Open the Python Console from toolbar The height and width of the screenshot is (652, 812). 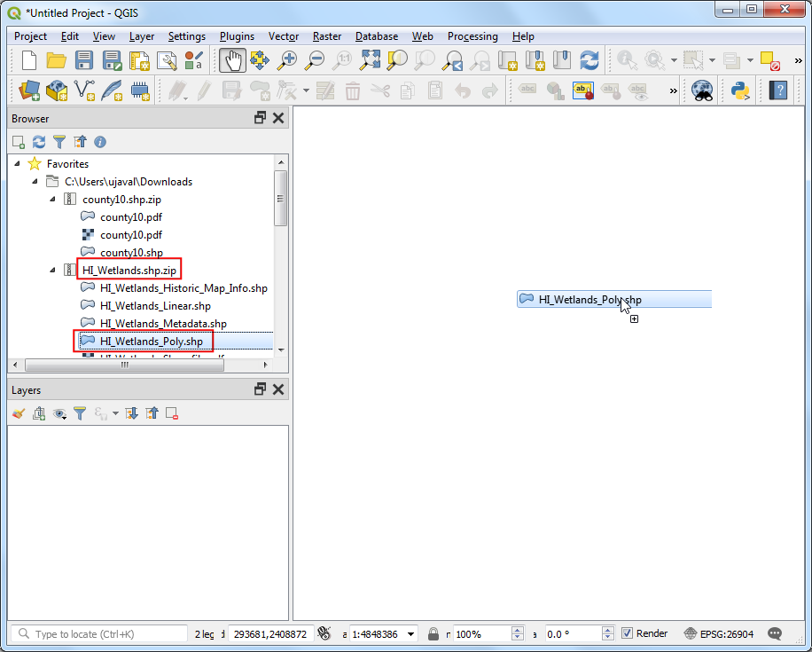pyautogui.click(x=739, y=90)
